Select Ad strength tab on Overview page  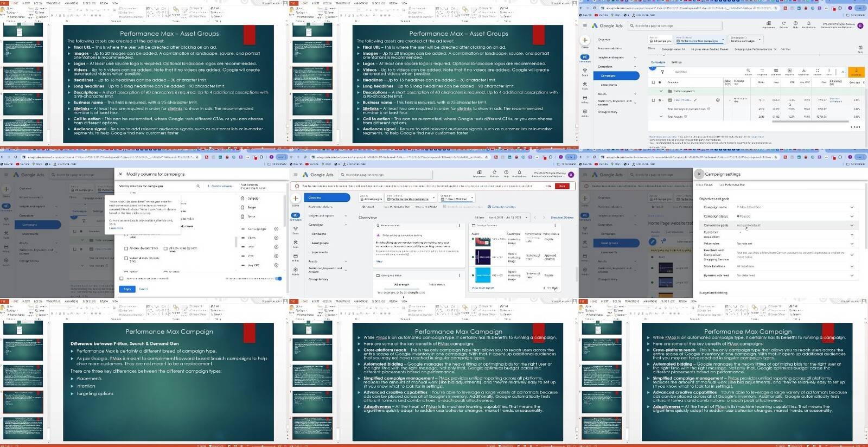pos(401,284)
